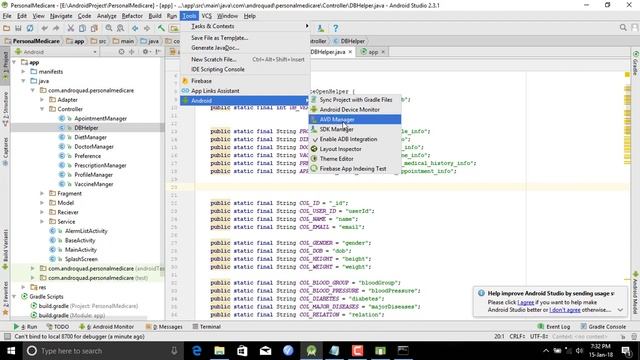Click the I don't agree link
The image size is (640, 360).
click(x=564, y=310)
